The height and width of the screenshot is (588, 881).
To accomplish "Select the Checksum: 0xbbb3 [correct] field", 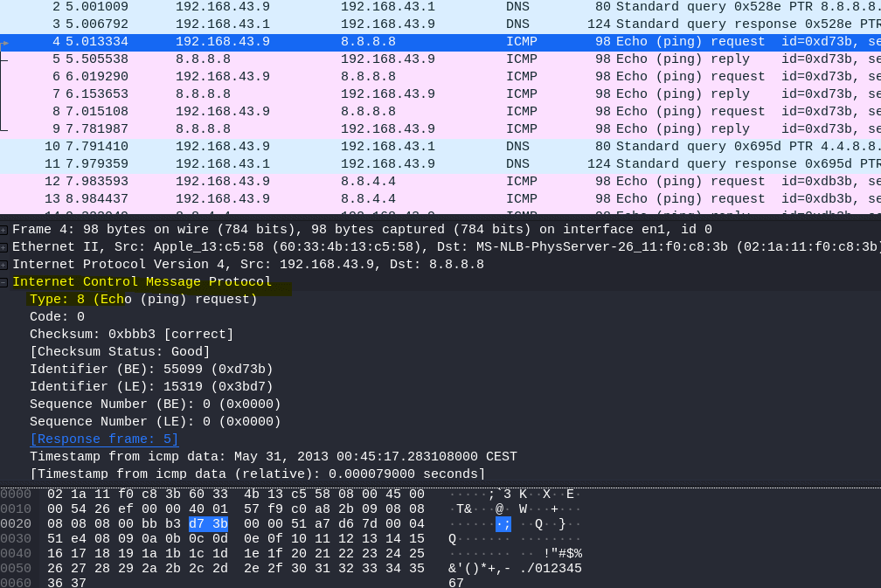I will [x=131, y=334].
